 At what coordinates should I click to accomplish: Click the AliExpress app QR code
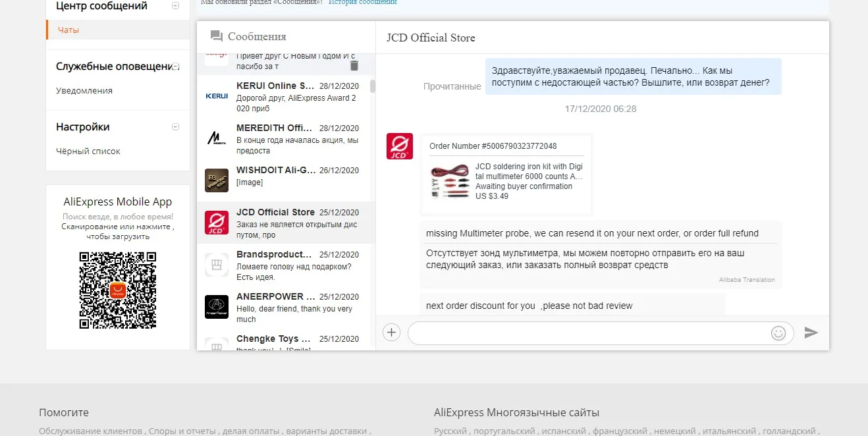click(118, 290)
